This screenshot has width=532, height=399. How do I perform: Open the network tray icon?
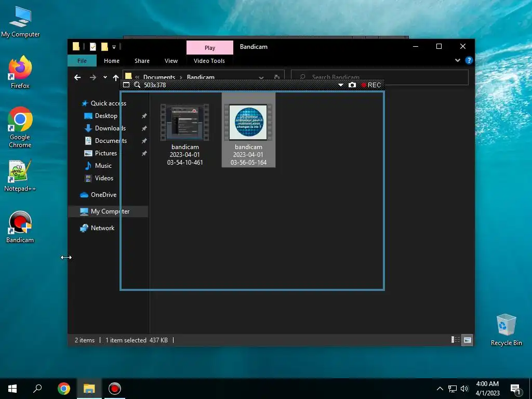pyautogui.click(x=453, y=389)
